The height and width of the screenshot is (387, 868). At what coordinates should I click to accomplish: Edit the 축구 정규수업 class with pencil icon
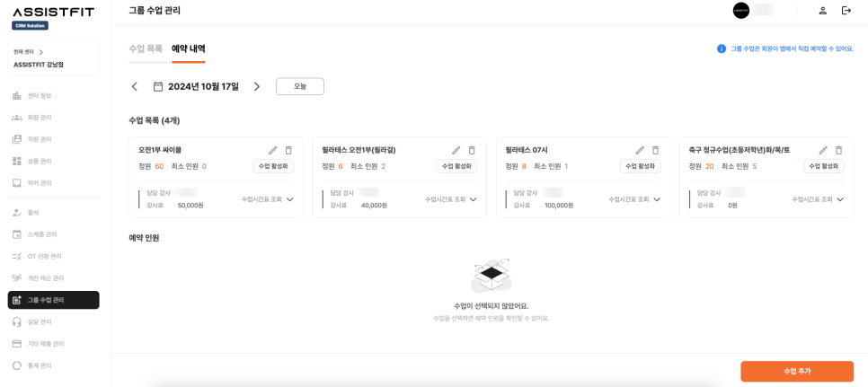[823, 151]
